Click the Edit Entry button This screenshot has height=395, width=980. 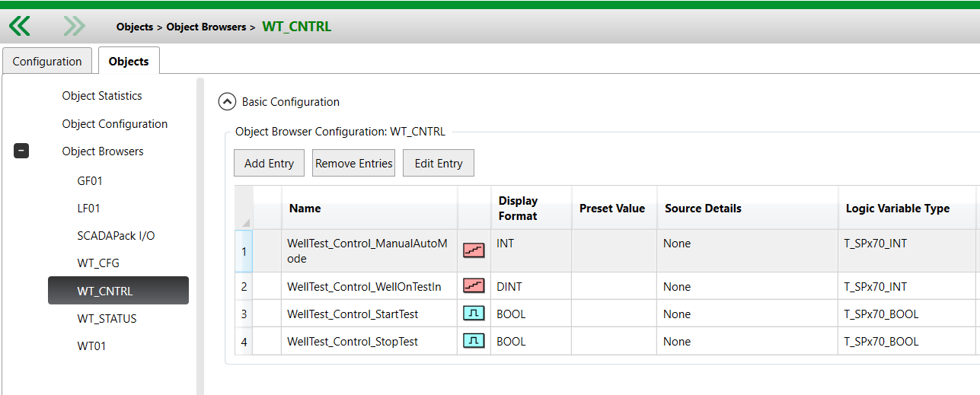439,164
